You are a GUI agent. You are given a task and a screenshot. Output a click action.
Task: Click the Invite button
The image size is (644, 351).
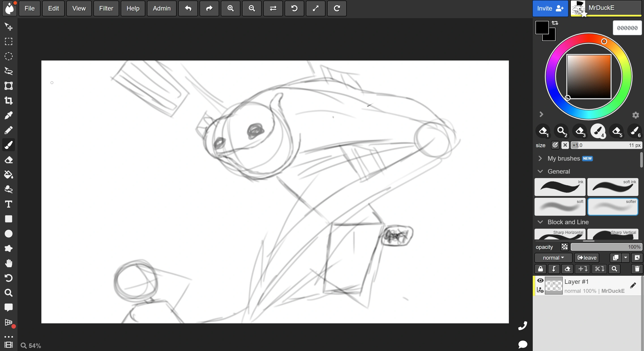(550, 8)
